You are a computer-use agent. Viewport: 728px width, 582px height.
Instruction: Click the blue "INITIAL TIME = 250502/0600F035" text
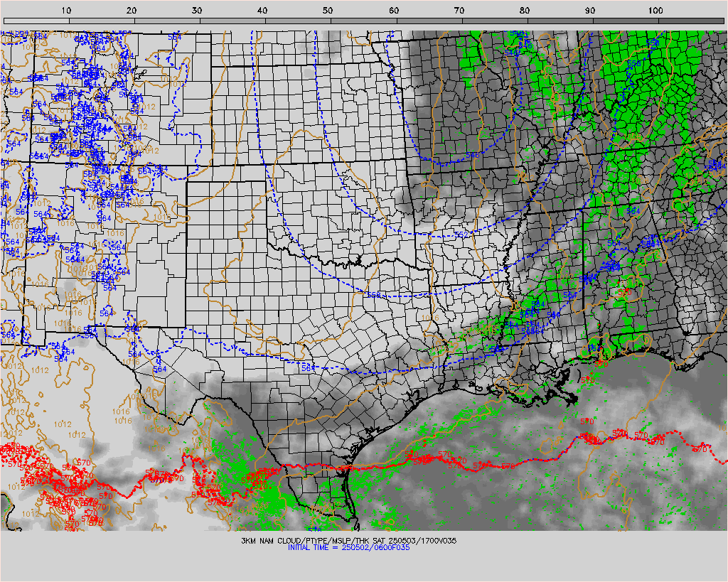click(348, 548)
